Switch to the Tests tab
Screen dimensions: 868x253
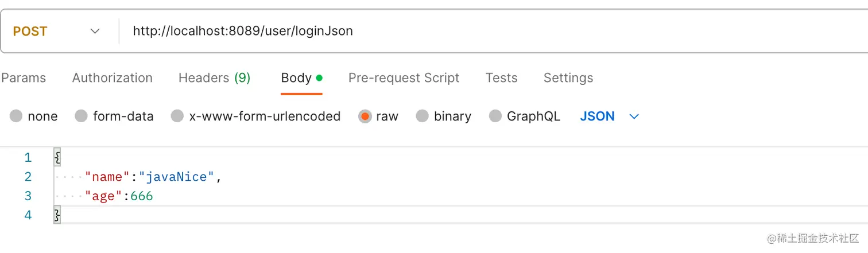(x=501, y=78)
